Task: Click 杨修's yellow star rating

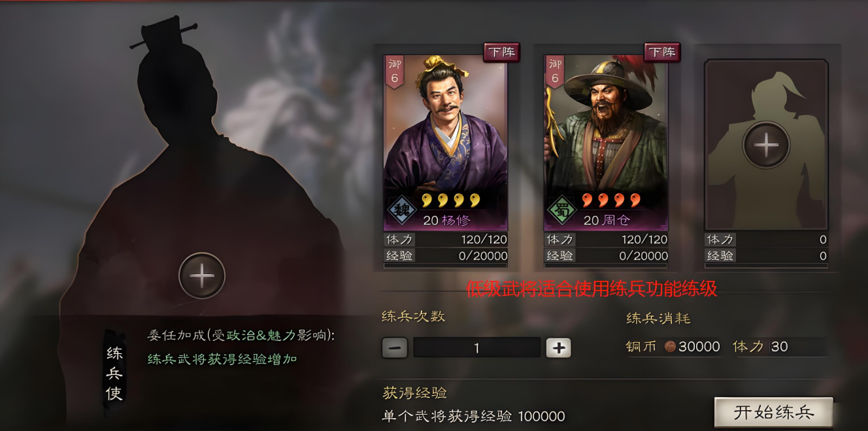Action: pyautogui.click(x=450, y=199)
